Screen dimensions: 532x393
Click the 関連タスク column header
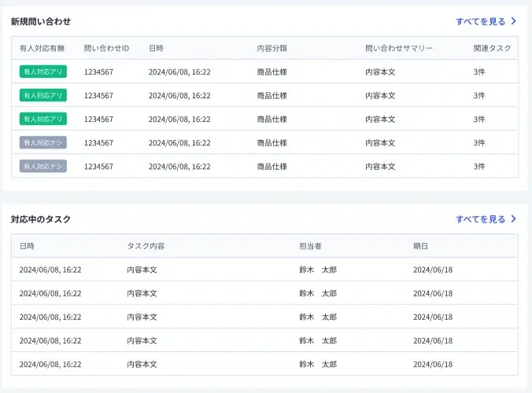point(492,48)
